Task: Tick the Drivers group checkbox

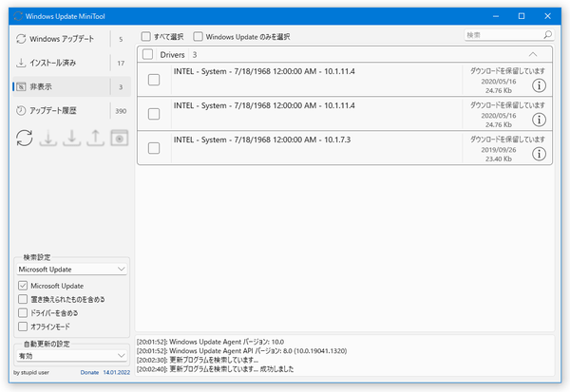Action: (x=147, y=54)
